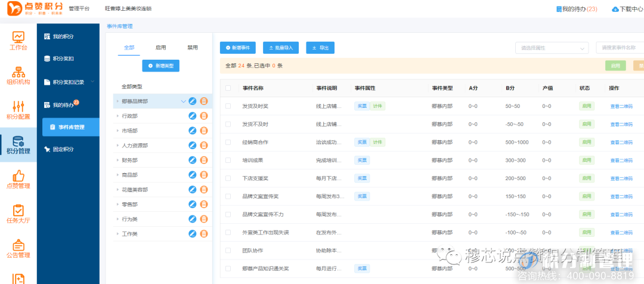Tick the checkbox for 下店支援奖
This screenshot has width=644, height=284.
click(228, 178)
